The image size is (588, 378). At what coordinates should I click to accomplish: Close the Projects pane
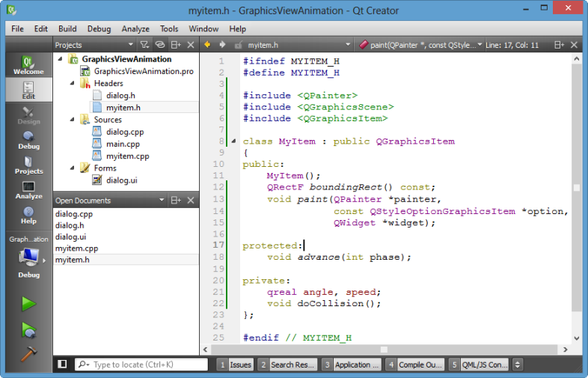(x=191, y=45)
